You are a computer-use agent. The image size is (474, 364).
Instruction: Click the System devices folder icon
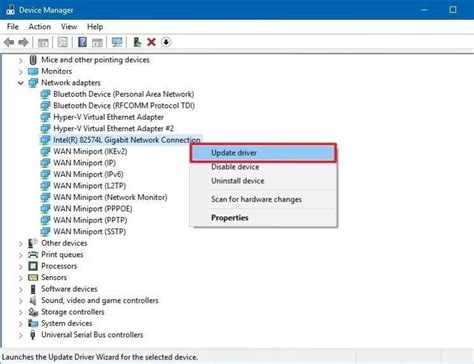click(x=33, y=323)
